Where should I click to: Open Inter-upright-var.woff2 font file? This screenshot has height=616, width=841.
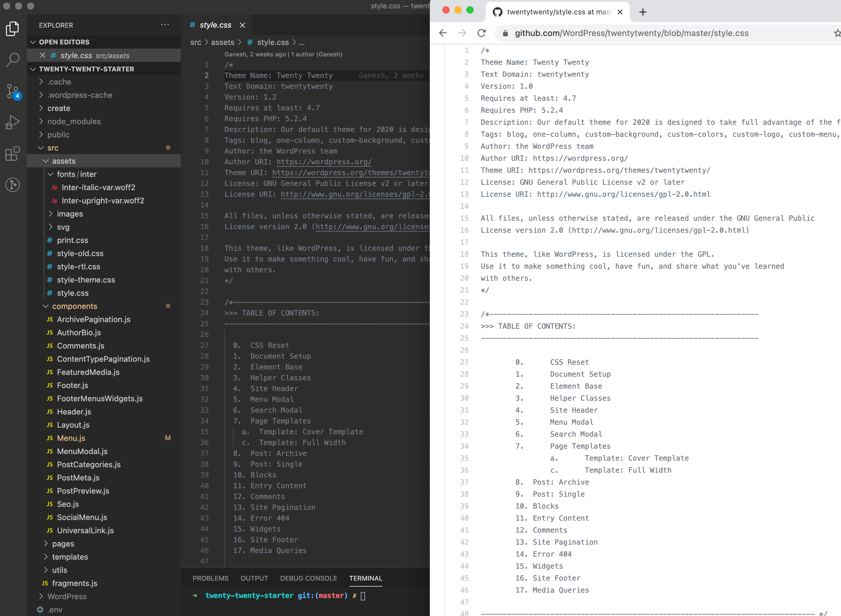[x=103, y=201]
